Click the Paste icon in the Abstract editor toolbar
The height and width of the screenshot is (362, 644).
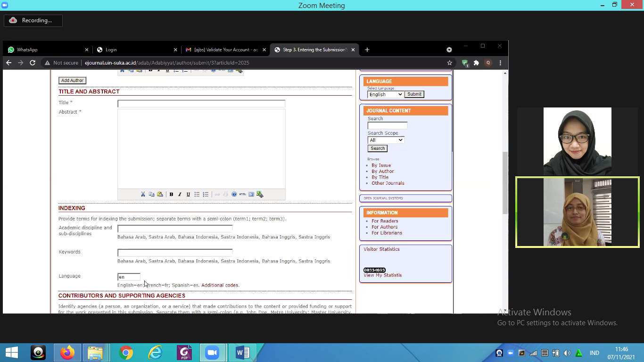160,194
